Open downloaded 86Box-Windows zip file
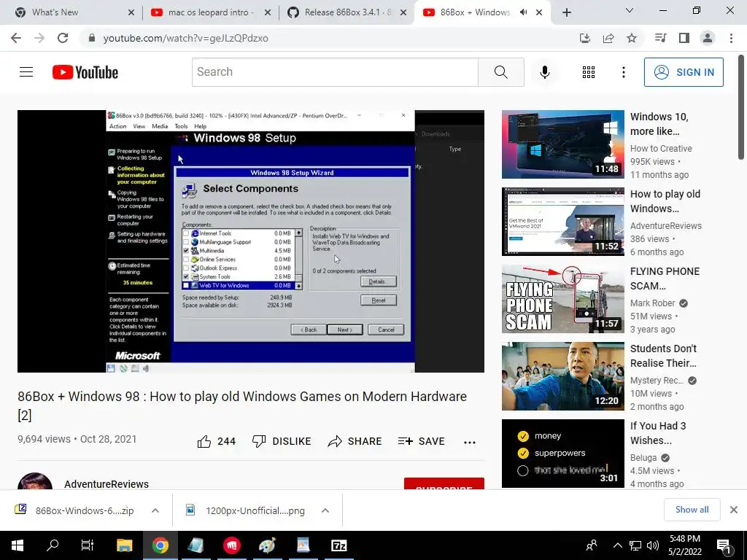The width and height of the screenshot is (747, 560). pos(85,510)
